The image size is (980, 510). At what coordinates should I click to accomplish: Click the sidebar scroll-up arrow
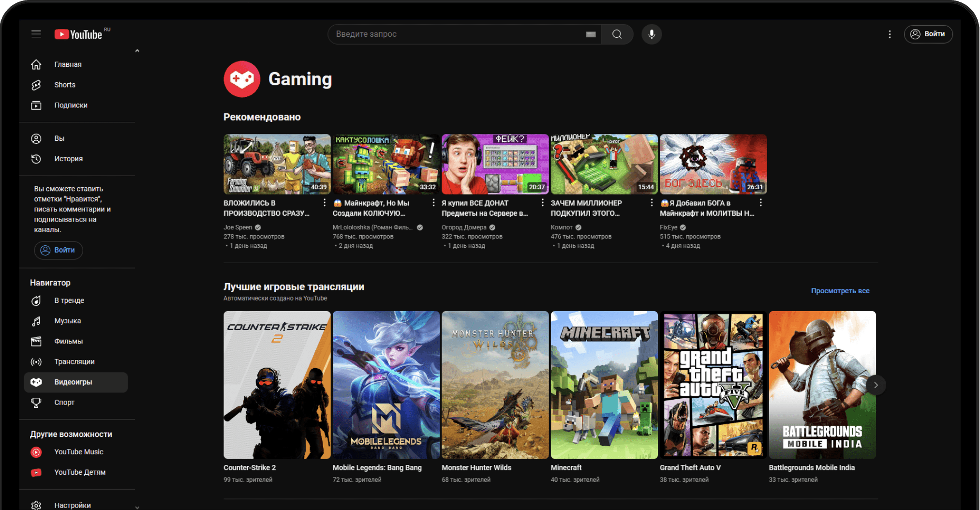pyautogui.click(x=137, y=50)
